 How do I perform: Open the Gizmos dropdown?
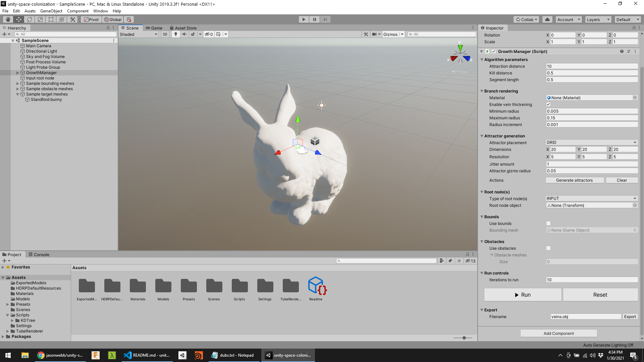pyautogui.click(x=393, y=34)
